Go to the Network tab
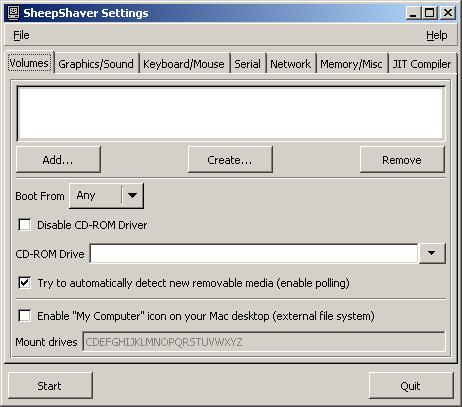Screen dimensions: 462x407 click(x=290, y=64)
